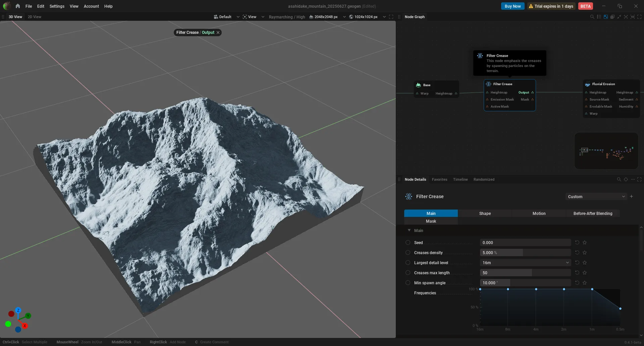This screenshot has width=644, height=346.
Task: Open the Largest detail level 16m dropdown
Action: [x=525, y=263]
